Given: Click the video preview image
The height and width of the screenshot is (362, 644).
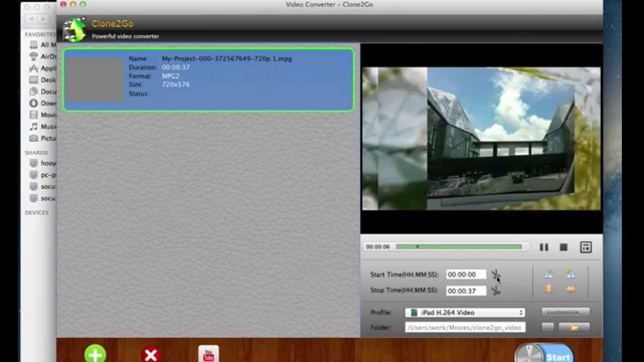Looking at the screenshot, I should point(481,139).
